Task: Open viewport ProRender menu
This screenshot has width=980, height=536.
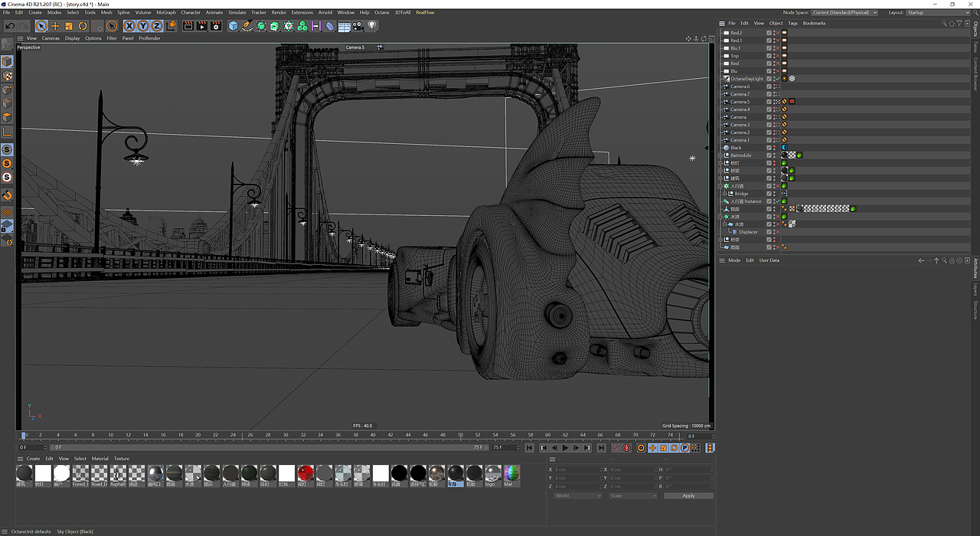Action: pyautogui.click(x=149, y=38)
